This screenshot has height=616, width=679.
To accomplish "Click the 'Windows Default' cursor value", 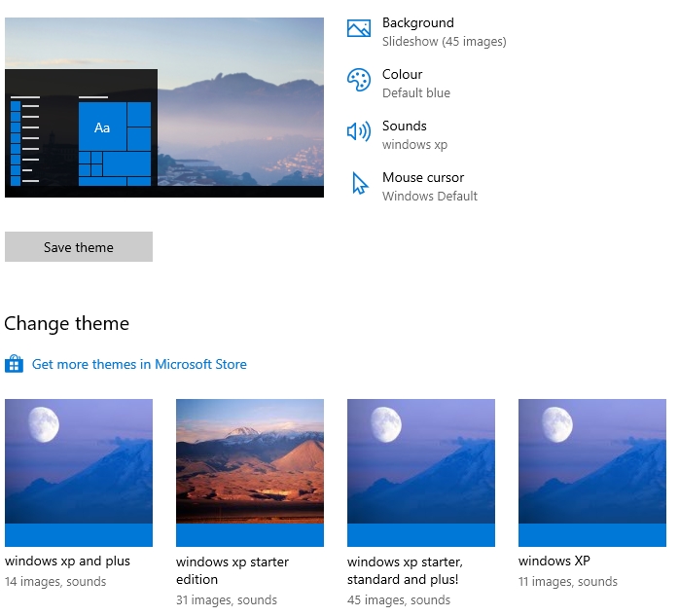I will [430, 197].
